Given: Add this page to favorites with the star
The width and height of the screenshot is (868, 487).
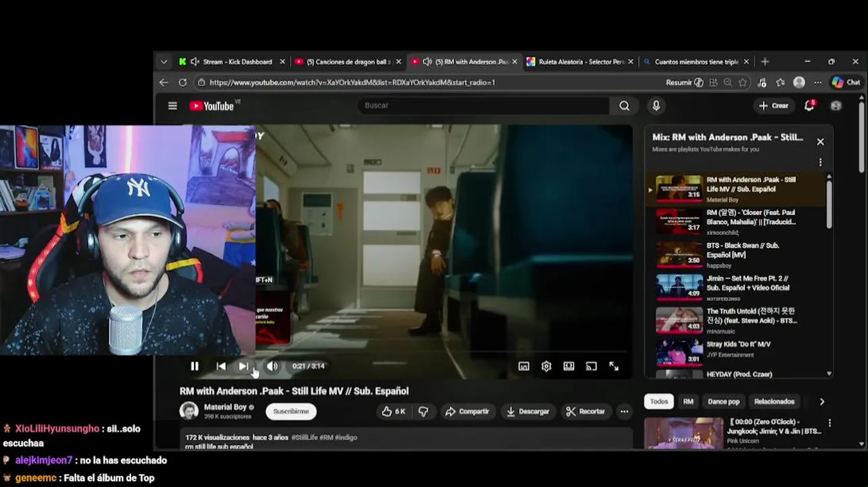Looking at the screenshot, I should 743,83.
